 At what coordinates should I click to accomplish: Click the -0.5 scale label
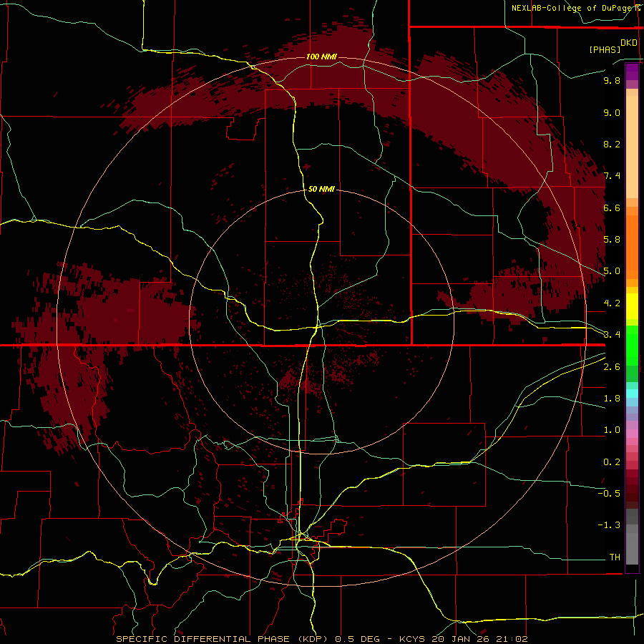[609, 493]
